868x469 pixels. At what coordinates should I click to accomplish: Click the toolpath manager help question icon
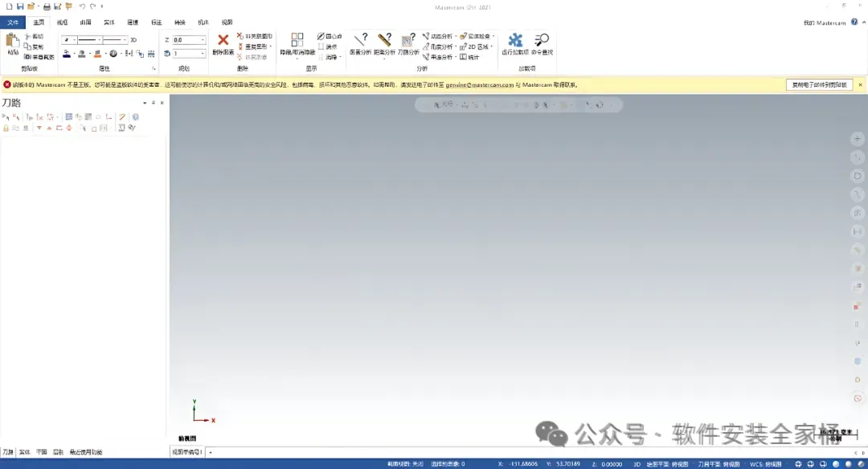[136, 116]
